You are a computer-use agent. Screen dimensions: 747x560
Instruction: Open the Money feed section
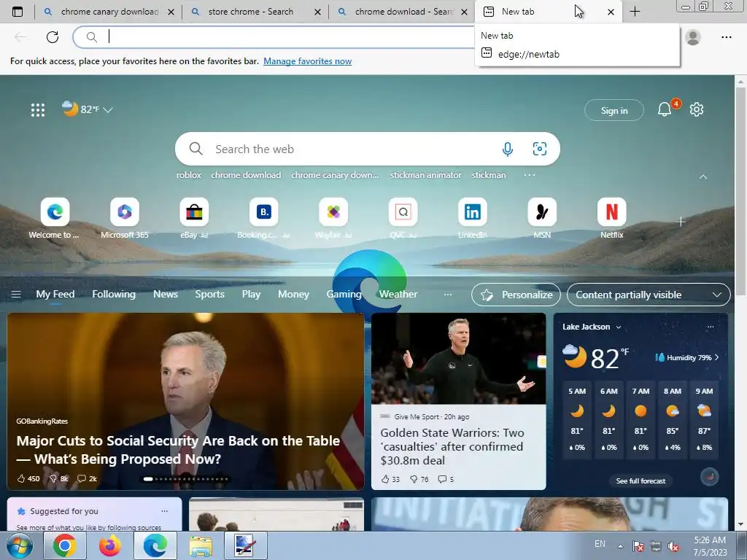[293, 295]
